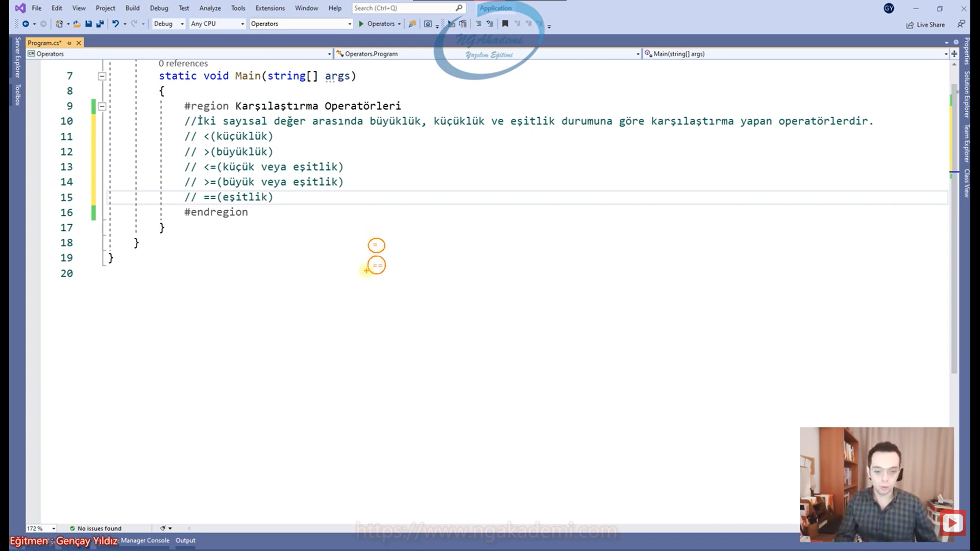This screenshot has width=980, height=551.
Task: Click the Live Share button
Action: 925,24
